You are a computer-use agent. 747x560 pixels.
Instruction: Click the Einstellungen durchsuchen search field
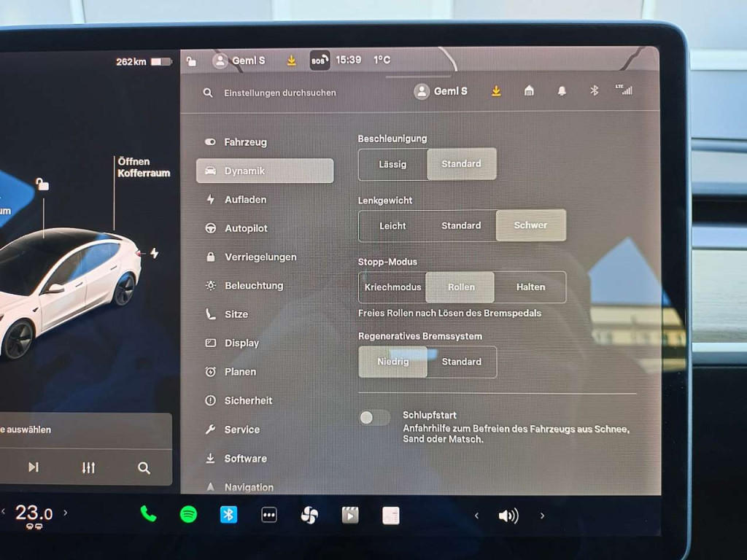[280, 93]
